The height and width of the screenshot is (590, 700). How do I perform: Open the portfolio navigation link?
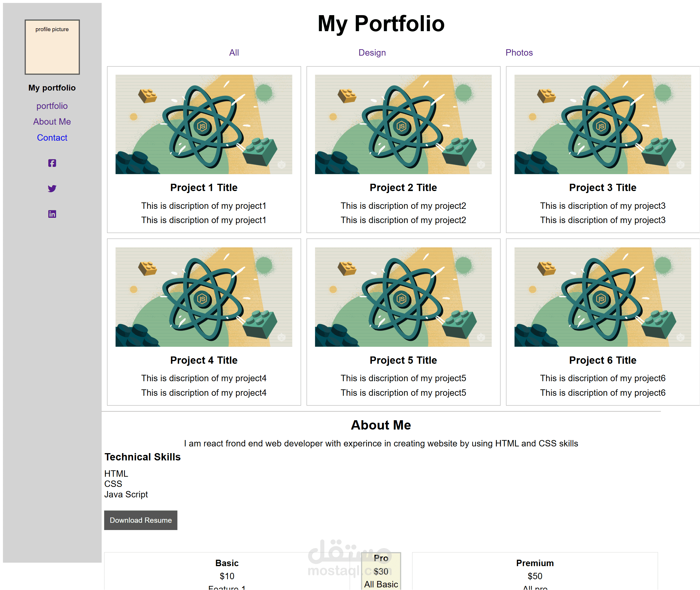[52, 106]
